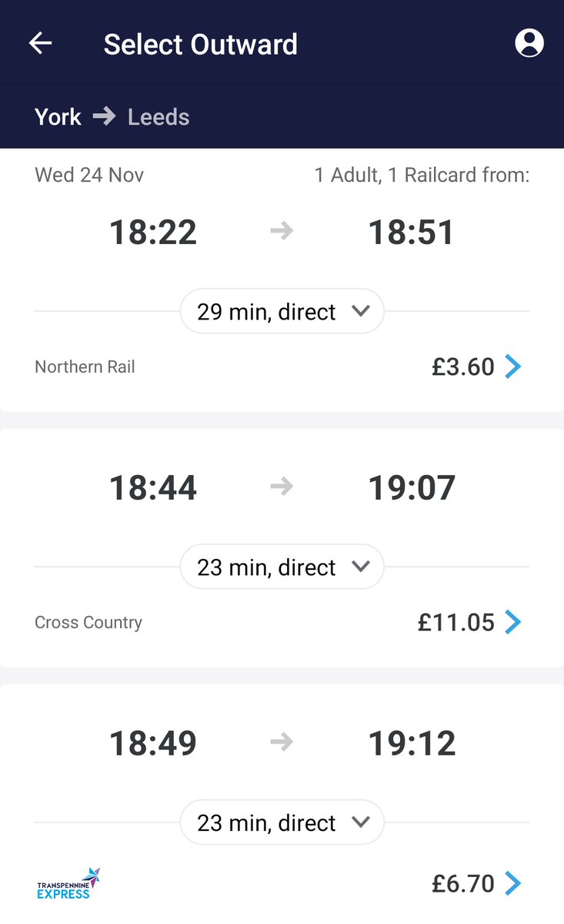Select the £3.60 Northern Rail fare

[463, 367]
